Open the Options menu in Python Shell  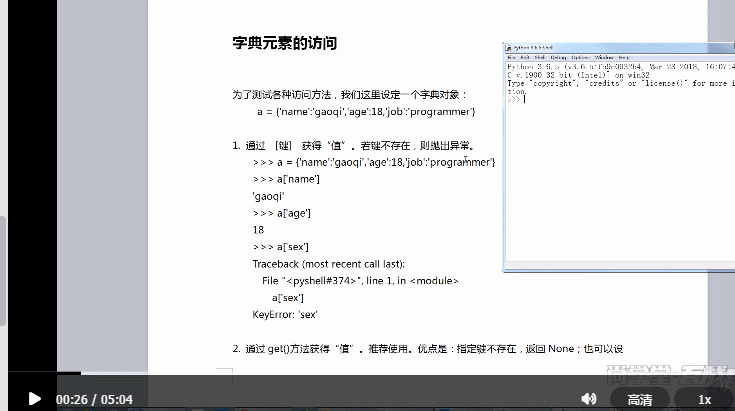click(580, 57)
